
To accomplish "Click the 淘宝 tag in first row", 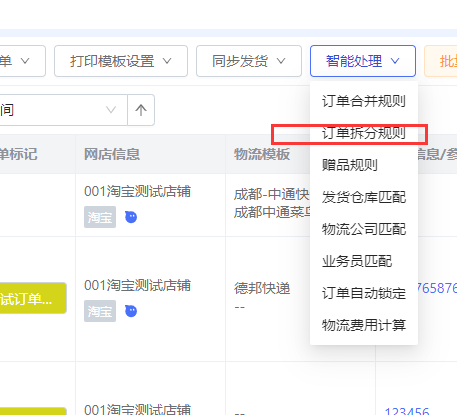I will 100,217.
